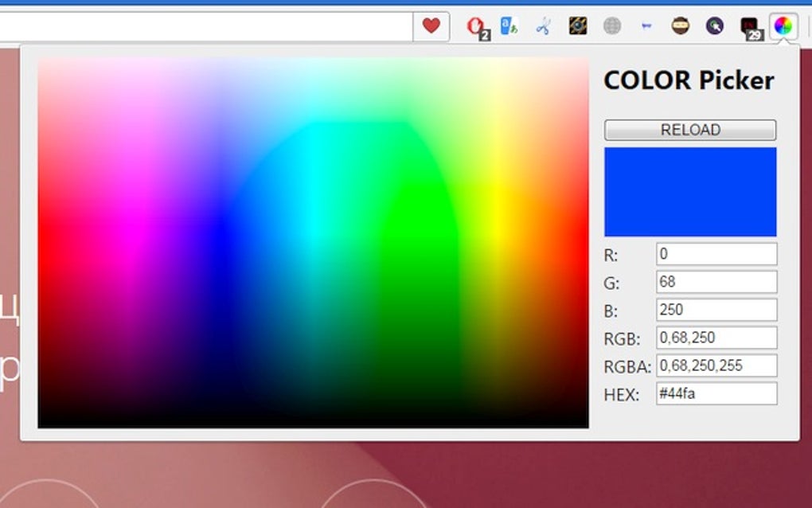Click the heart bookmark icon in toolbar
The width and height of the screenshot is (812, 508).
point(431,25)
